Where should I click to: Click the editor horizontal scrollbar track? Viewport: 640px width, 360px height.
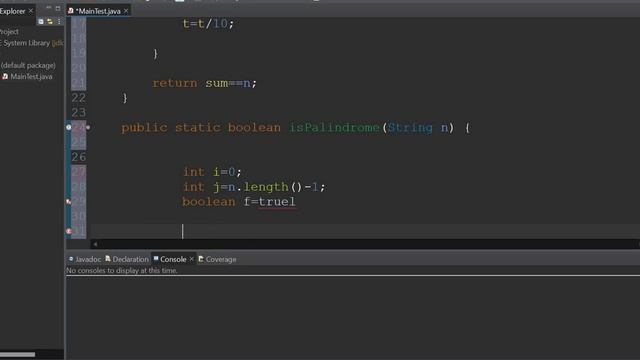point(365,244)
